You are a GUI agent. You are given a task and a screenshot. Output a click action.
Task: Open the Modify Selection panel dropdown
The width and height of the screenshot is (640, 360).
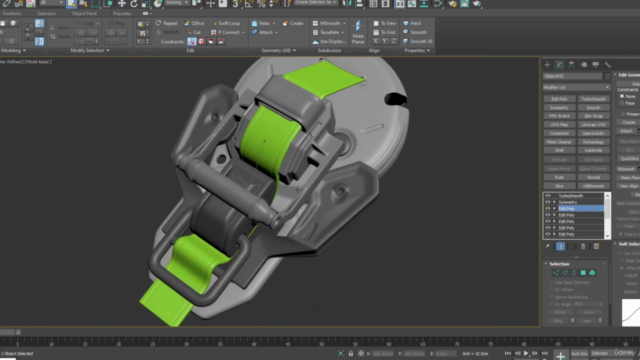click(90, 50)
